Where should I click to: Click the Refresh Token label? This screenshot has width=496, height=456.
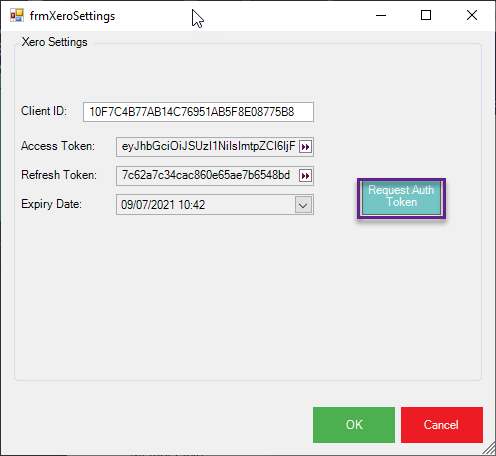59,175
